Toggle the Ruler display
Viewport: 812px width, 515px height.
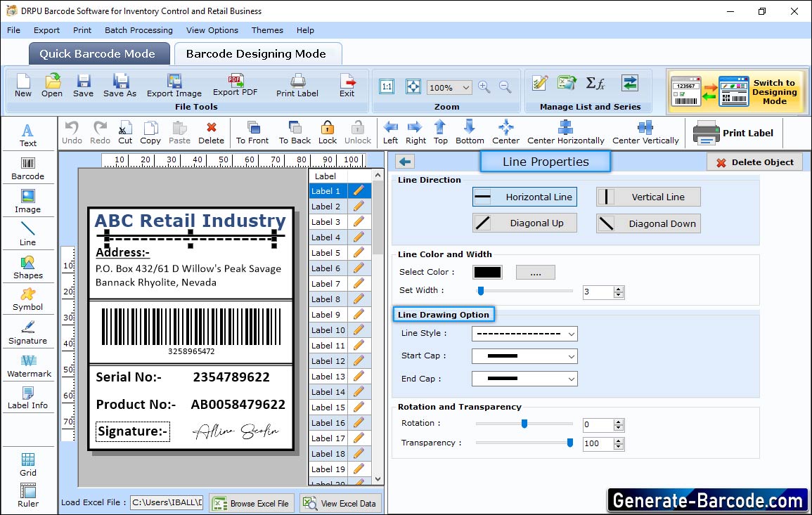point(28,496)
